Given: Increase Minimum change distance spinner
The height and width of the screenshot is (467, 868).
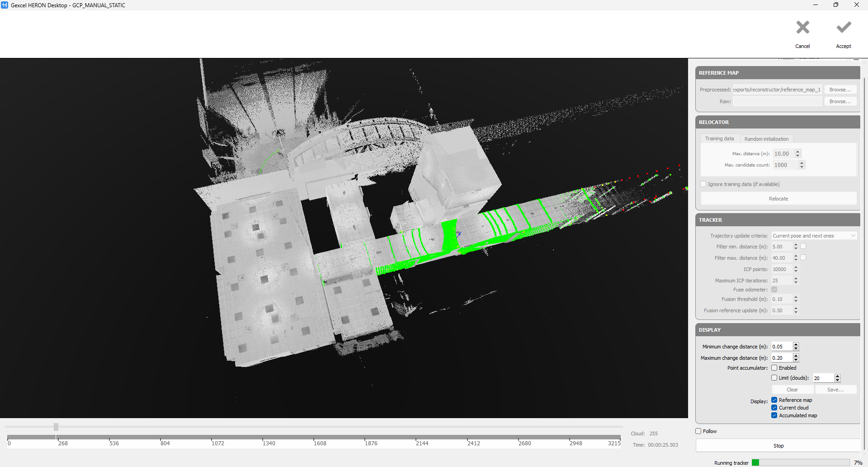Looking at the screenshot, I should coord(796,344).
